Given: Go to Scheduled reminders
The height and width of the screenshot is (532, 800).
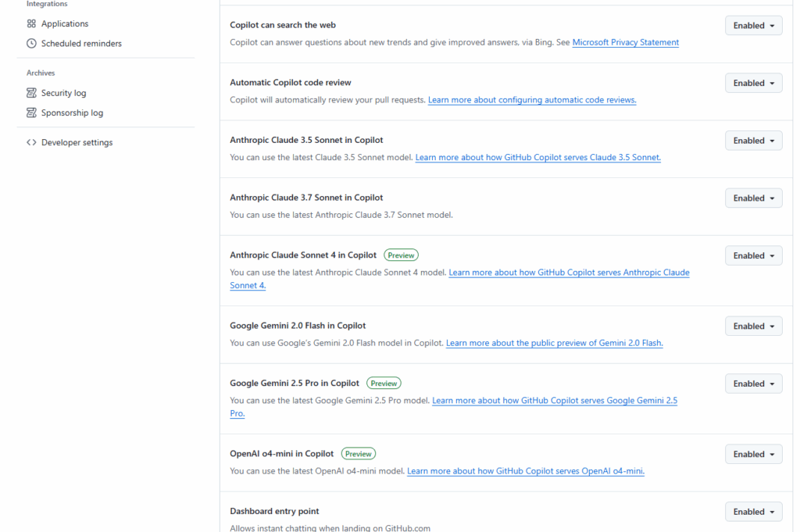Looking at the screenshot, I should 81,43.
